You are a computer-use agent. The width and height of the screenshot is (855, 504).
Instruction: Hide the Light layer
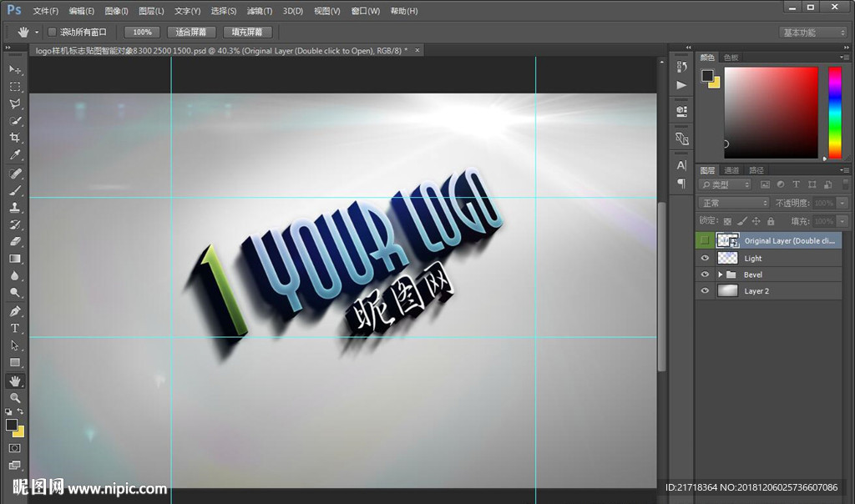(x=705, y=259)
